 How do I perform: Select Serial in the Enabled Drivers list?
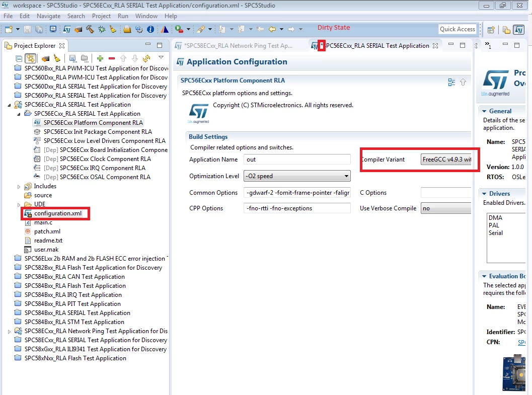point(495,233)
